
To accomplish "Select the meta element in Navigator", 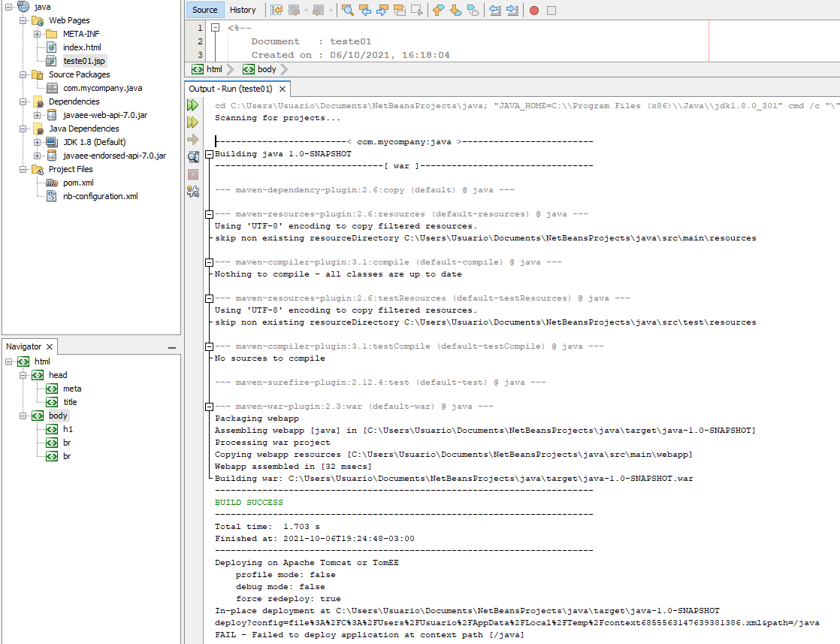I will click(72, 389).
